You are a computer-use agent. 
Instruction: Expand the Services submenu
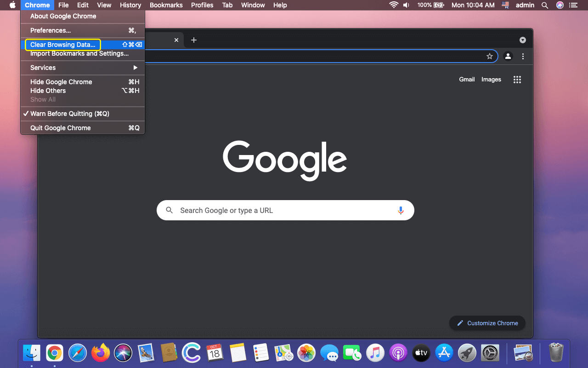pos(43,68)
